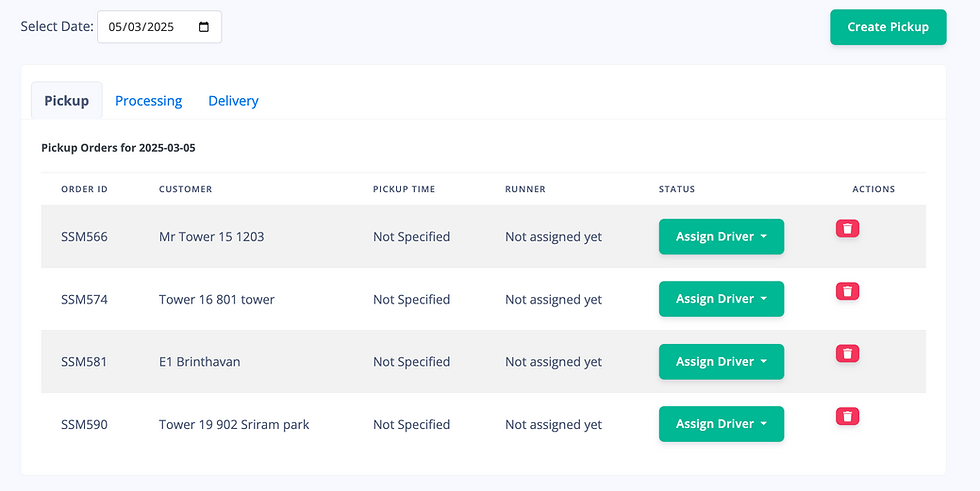The image size is (980, 491).
Task: Click customer Tower 19 902 Sriram park
Action: 234,424
